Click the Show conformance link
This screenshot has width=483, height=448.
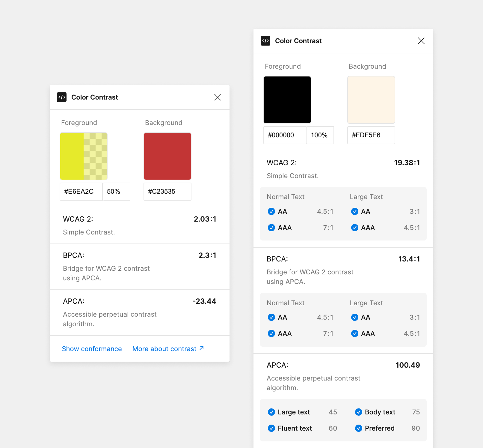(x=92, y=348)
